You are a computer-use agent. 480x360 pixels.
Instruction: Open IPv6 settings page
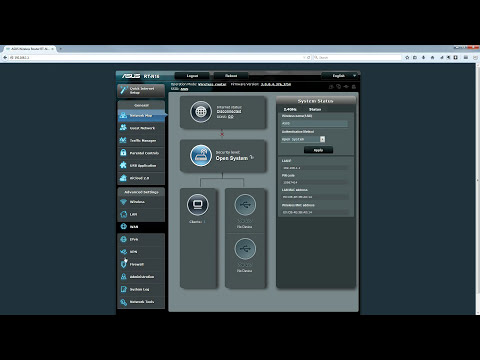point(141,239)
